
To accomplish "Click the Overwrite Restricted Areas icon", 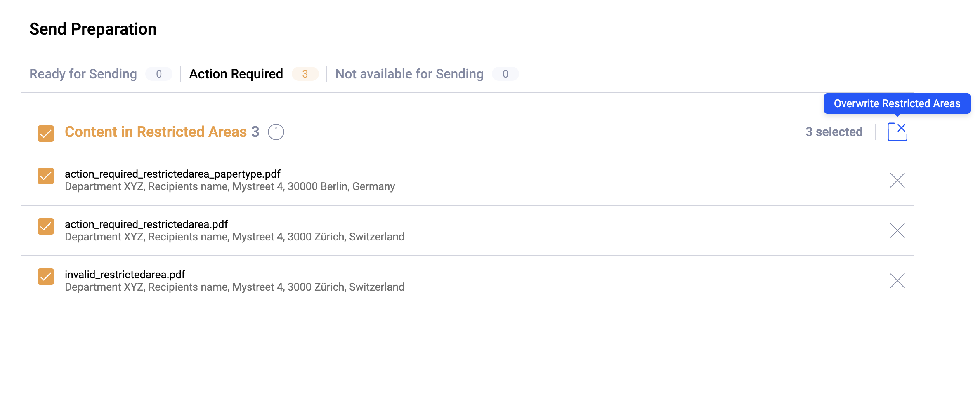I will pos(897,132).
